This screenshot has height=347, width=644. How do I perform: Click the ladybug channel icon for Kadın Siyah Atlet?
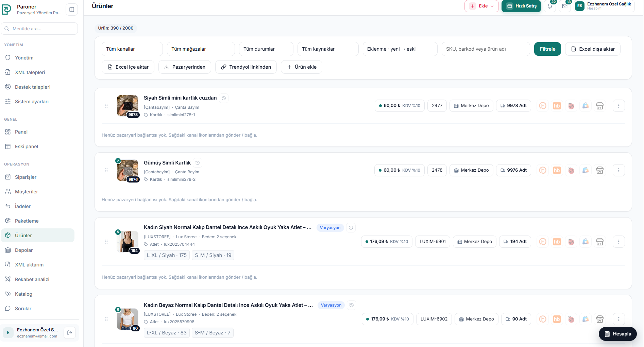pos(571,242)
